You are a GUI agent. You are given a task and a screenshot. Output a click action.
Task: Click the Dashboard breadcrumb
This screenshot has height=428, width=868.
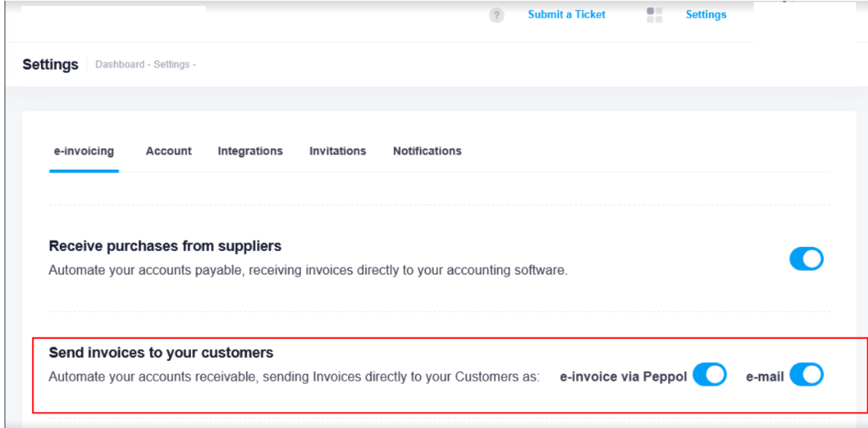pos(119,65)
